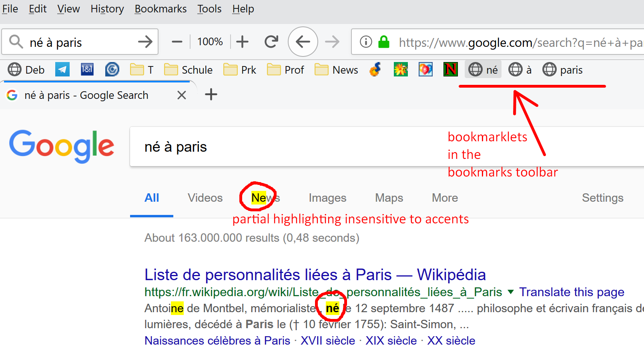This screenshot has width=644, height=363.
Task: Expand the green URL dropdown arrow
Action: click(511, 292)
